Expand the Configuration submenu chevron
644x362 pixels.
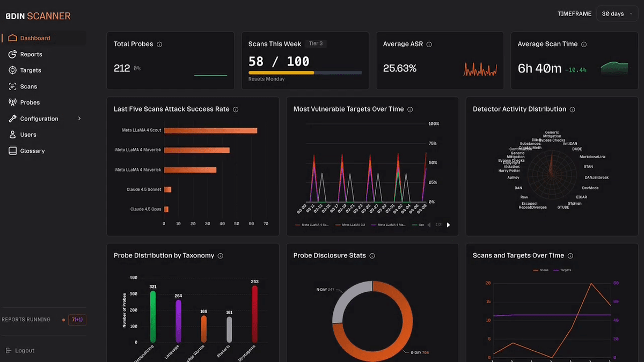[79, 119]
